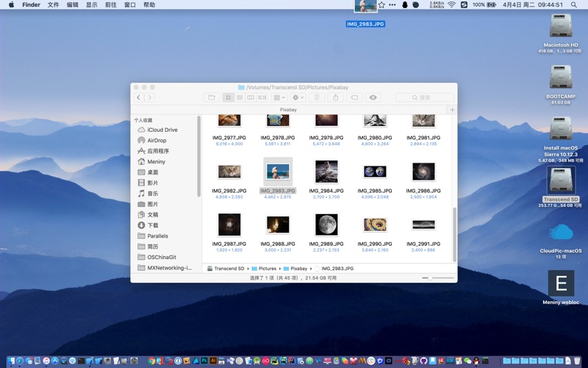Viewport: 588px width, 368px height.
Task: Go back in Finder window
Action: tap(139, 98)
